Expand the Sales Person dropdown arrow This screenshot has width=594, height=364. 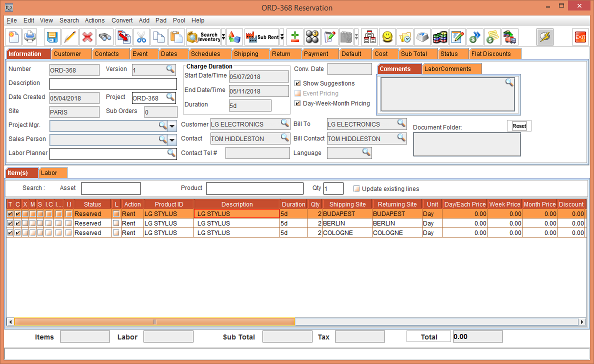pyautogui.click(x=172, y=140)
